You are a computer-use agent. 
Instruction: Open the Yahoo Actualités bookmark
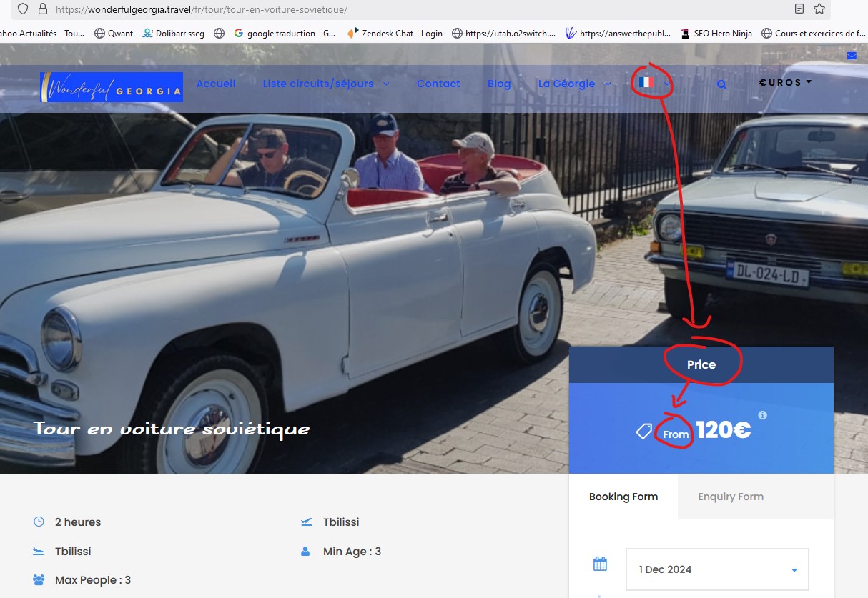coord(42,33)
